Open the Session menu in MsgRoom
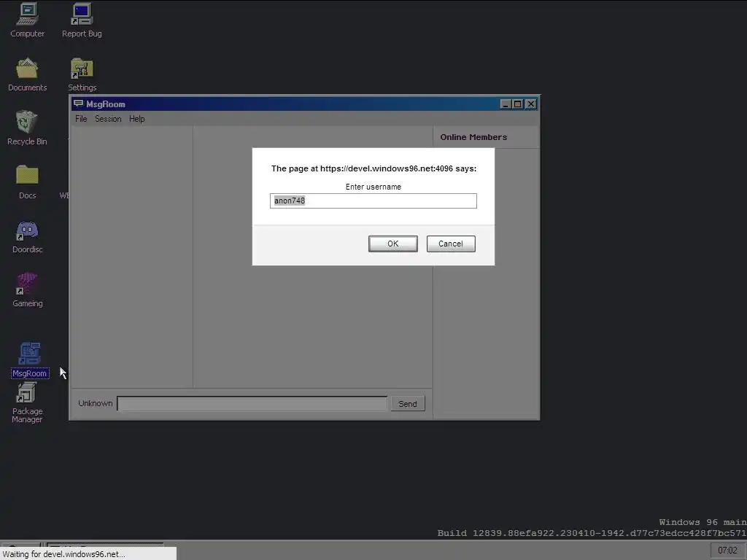The image size is (747, 560). pos(108,119)
